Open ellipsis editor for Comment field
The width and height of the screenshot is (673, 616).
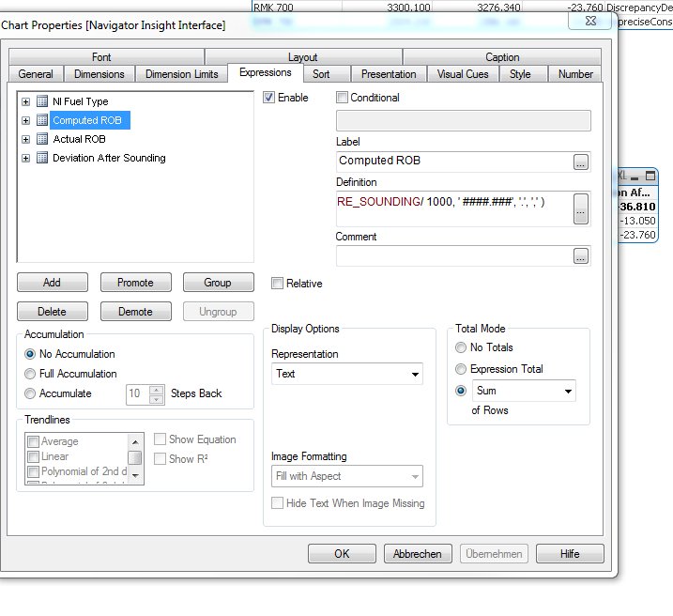click(581, 255)
